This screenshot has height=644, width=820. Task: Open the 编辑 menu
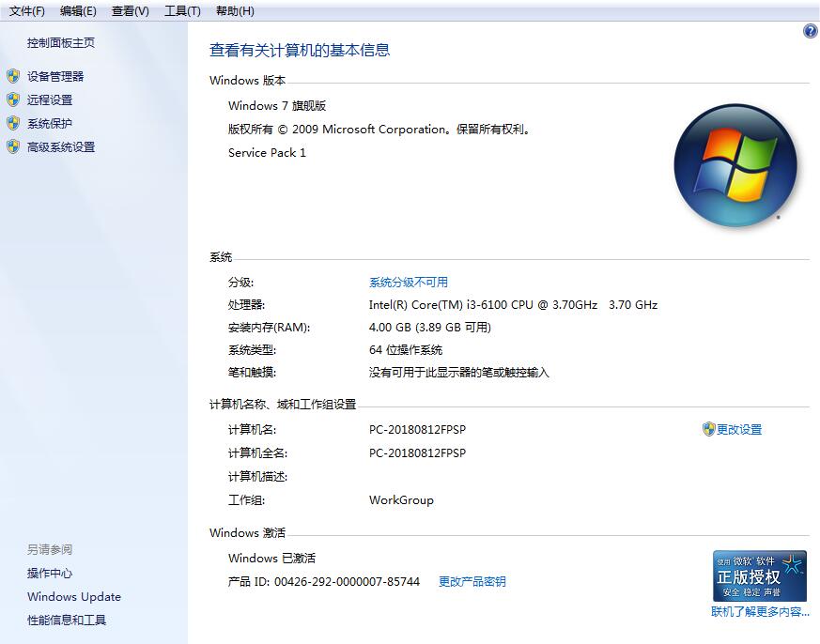point(76,10)
